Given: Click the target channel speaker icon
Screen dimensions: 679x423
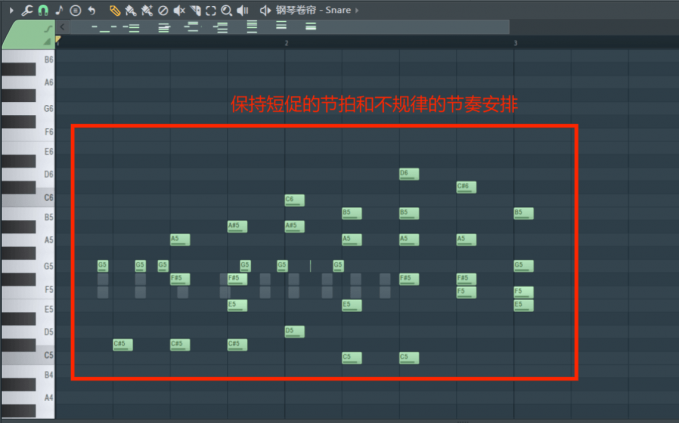Looking at the screenshot, I should [x=265, y=10].
